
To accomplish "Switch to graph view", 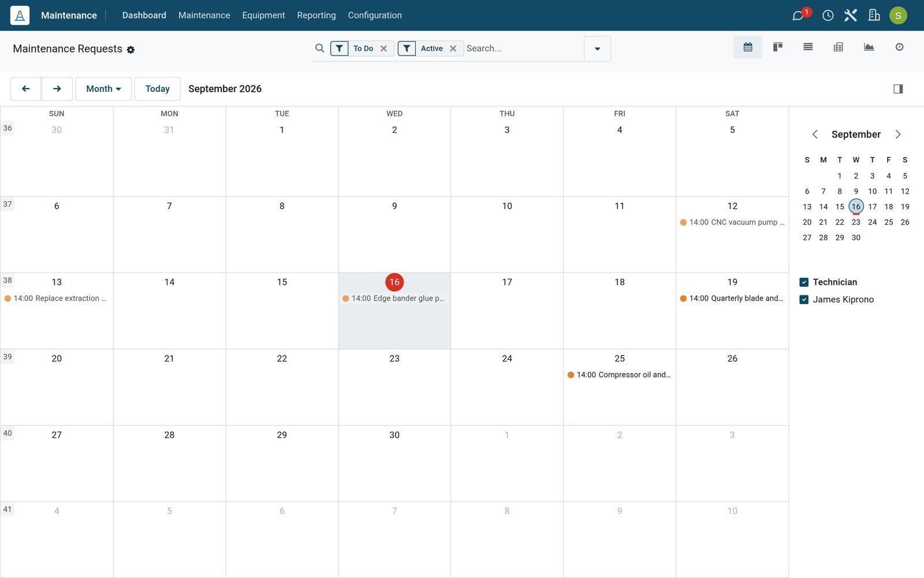I will (x=869, y=47).
